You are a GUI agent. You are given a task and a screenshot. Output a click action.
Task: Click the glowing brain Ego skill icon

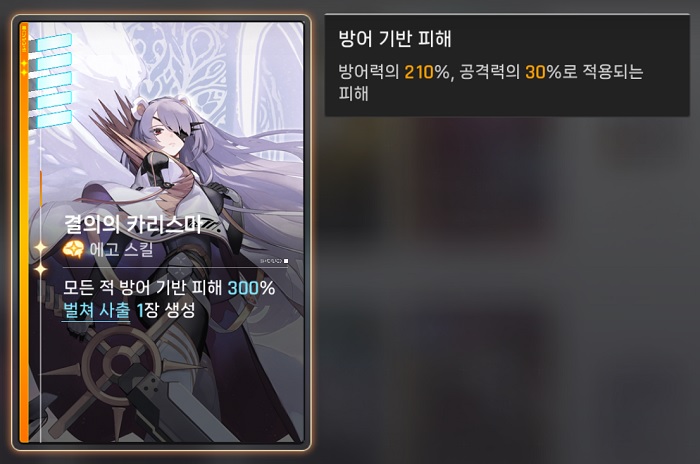[x=73, y=249]
